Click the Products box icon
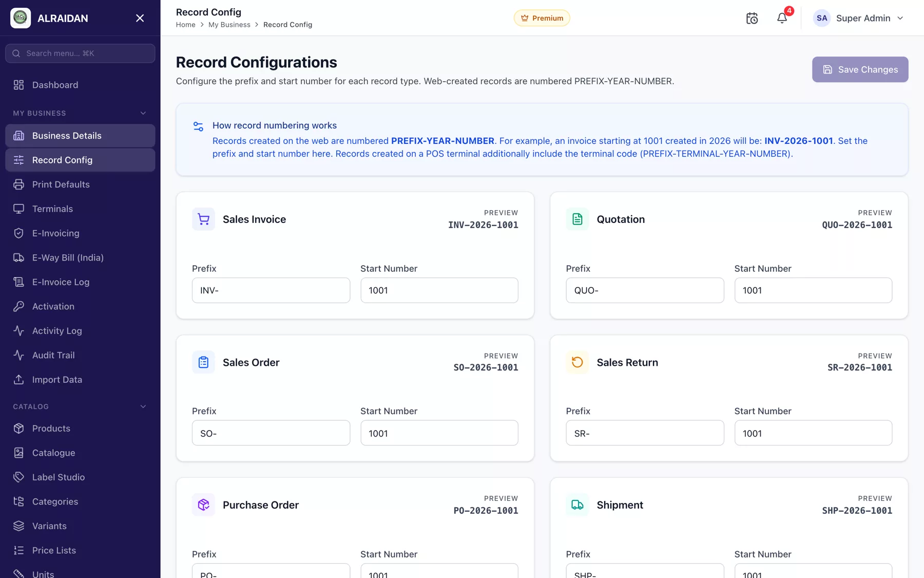The height and width of the screenshot is (578, 924). [19, 428]
